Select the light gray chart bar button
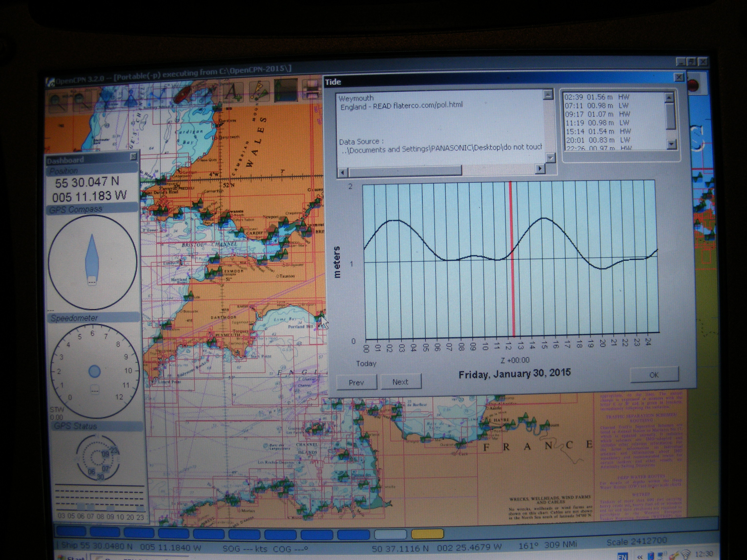The image size is (747, 560). [x=390, y=534]
